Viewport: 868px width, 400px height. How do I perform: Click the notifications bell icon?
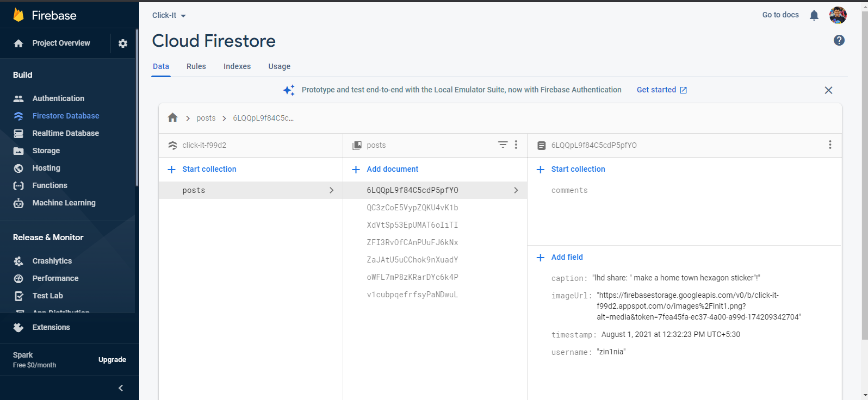tap(814, 15)
